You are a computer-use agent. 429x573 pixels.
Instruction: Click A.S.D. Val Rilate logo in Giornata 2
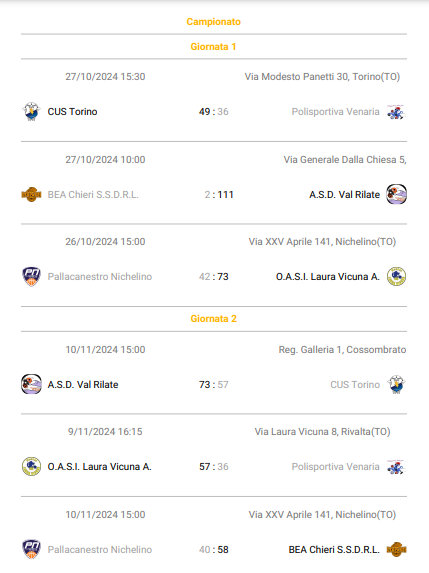pos(31,384)
